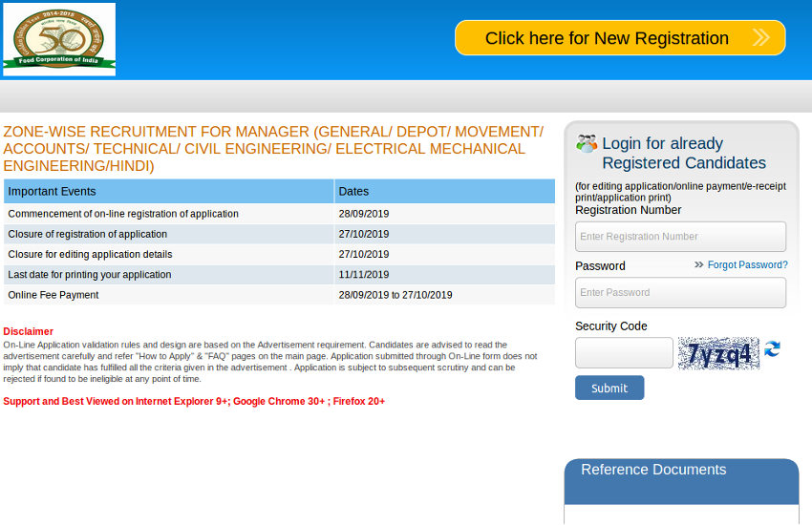The width and height of the screenshot is (812, 525).
Task: Click the Last date for printing row
Action: click(278, 275)
